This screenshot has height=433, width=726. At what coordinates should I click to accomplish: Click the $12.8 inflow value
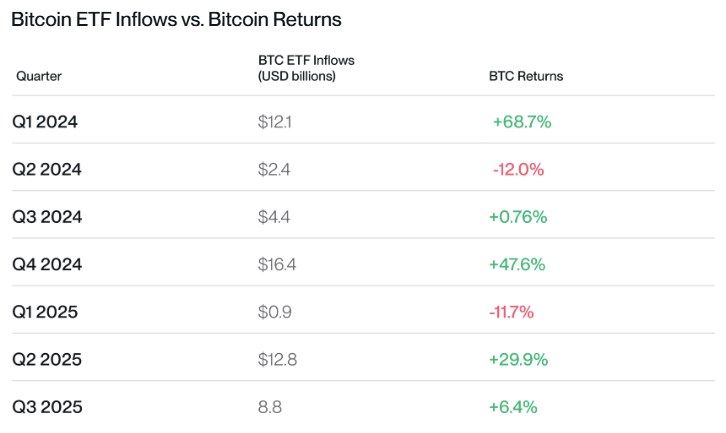[x=276, y=360]
